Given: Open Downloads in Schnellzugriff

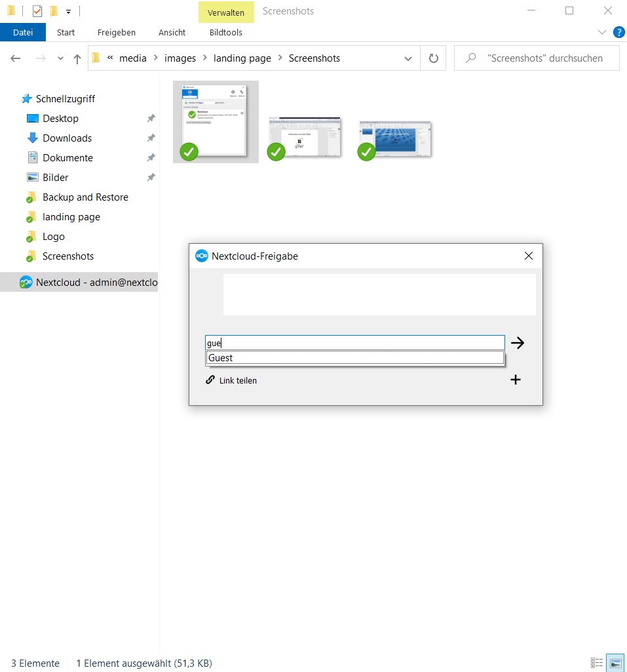Looking at the screenshot, I should point(67,138).
